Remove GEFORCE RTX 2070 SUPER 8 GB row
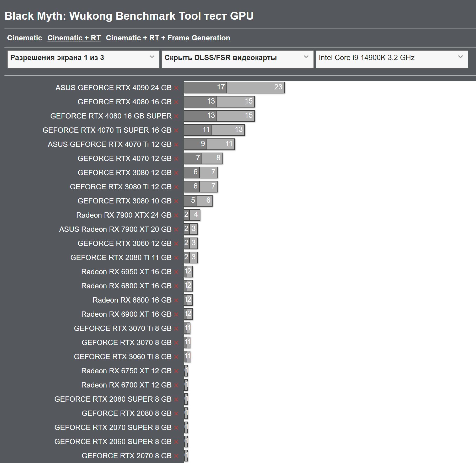Screen dimensions: 476x463 point(176,428)
